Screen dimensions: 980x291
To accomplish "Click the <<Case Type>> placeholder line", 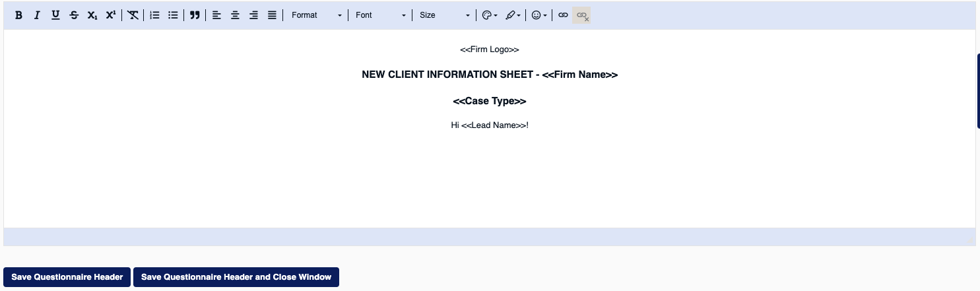I will 490,101.
